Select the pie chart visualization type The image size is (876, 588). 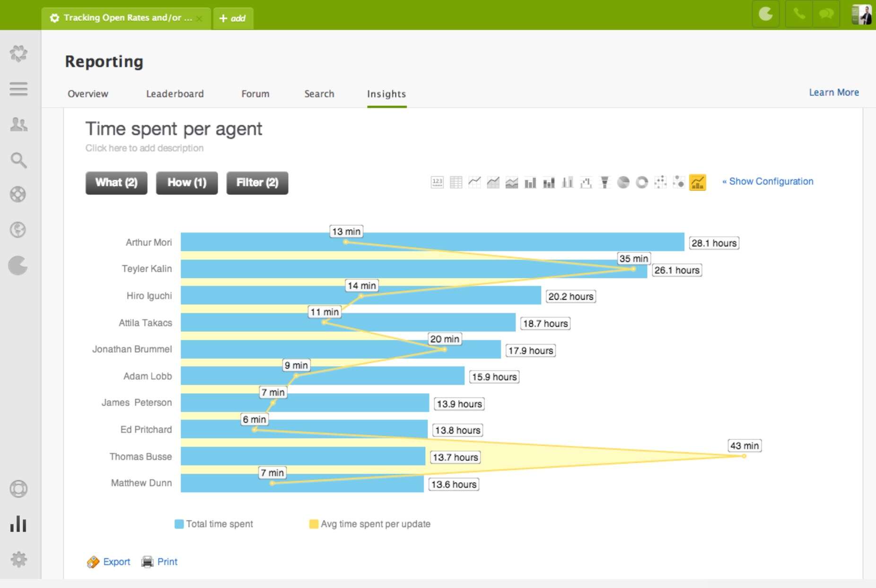click(623, 182)
